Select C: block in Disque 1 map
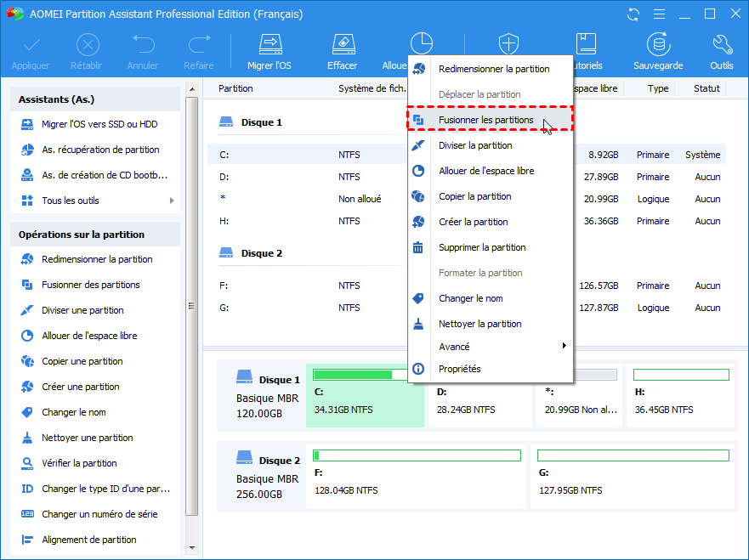Image resolution: width=749 pixels, height=560 pixels. [365, 395]
